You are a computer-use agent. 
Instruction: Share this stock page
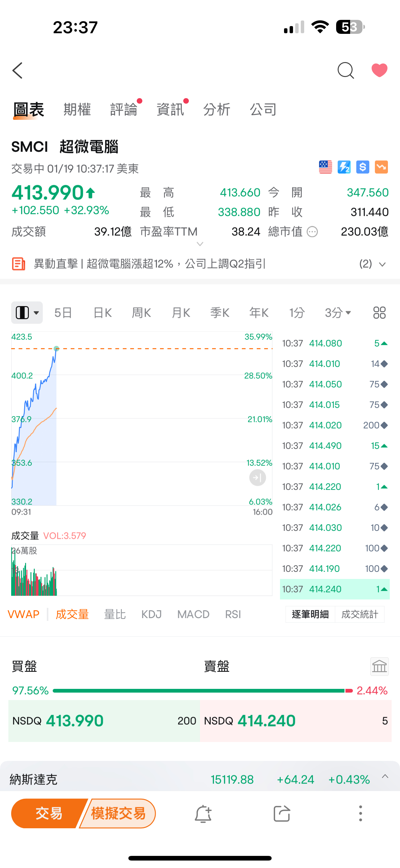pyautogui.click(x=282, y=814)
